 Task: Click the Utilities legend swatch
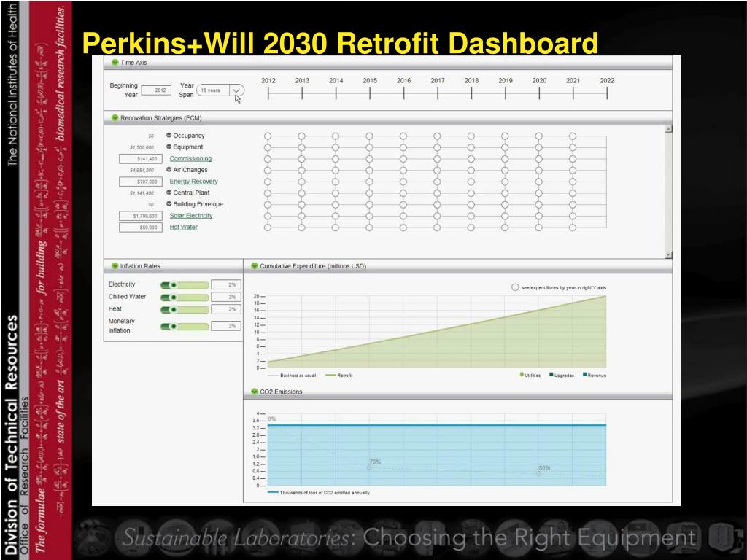tap(522, 375)
